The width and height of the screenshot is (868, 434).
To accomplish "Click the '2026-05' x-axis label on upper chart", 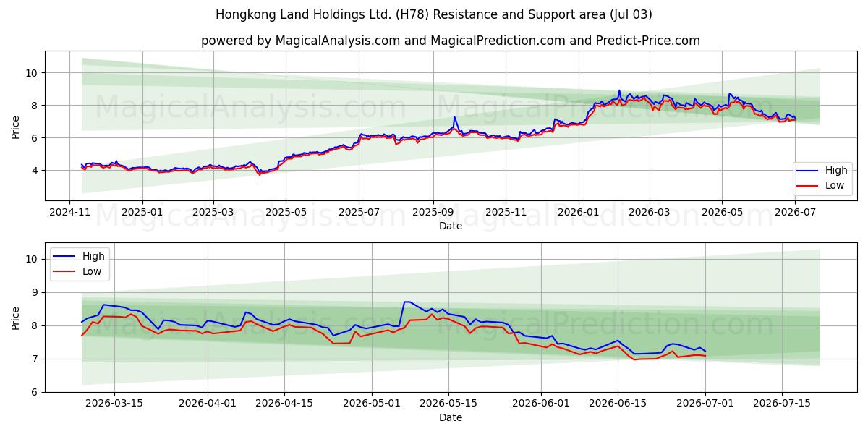I will click(721, 213).
